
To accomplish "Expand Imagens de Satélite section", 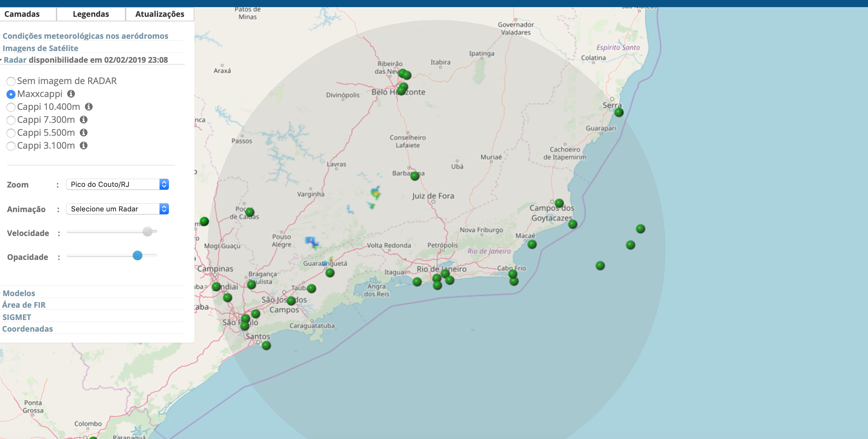I will point(40,48).
